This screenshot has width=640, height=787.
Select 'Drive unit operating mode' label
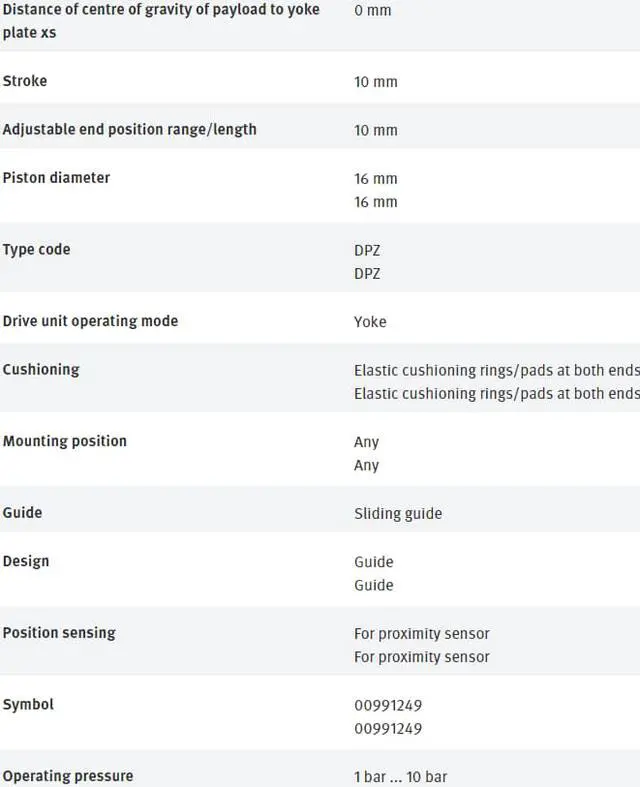click(x=90, y=321)
